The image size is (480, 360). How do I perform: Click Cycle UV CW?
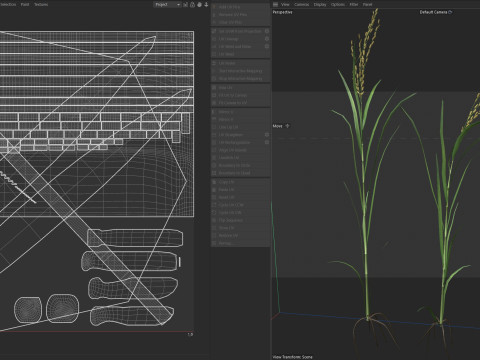click(x=240, y=213)
